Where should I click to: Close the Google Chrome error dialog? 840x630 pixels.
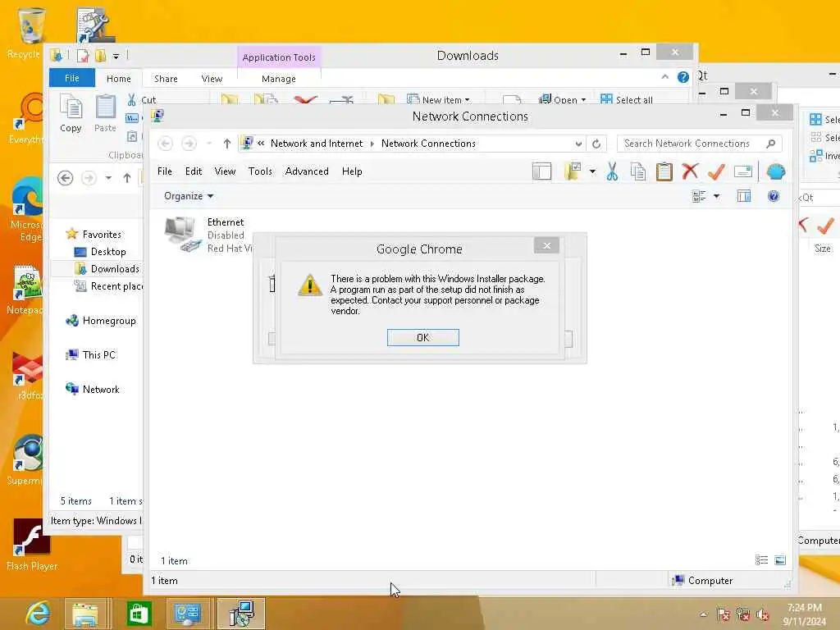coord(546,245)
